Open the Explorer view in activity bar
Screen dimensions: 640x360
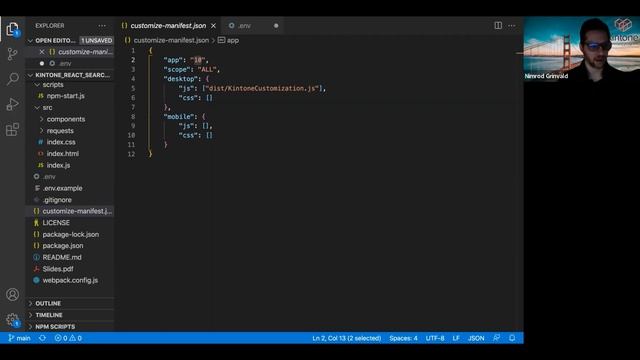pyautogui.click(x=12, y=29)
